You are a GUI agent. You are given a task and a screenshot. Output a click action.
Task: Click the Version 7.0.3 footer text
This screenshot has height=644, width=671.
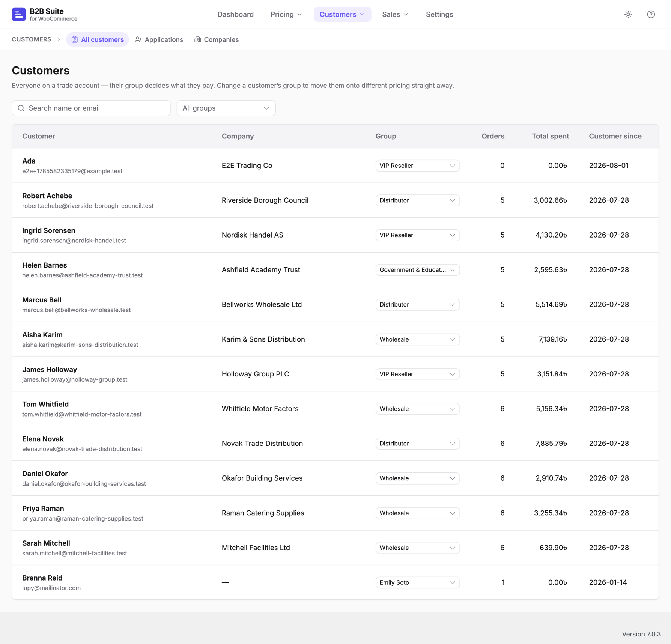point(641,634)
